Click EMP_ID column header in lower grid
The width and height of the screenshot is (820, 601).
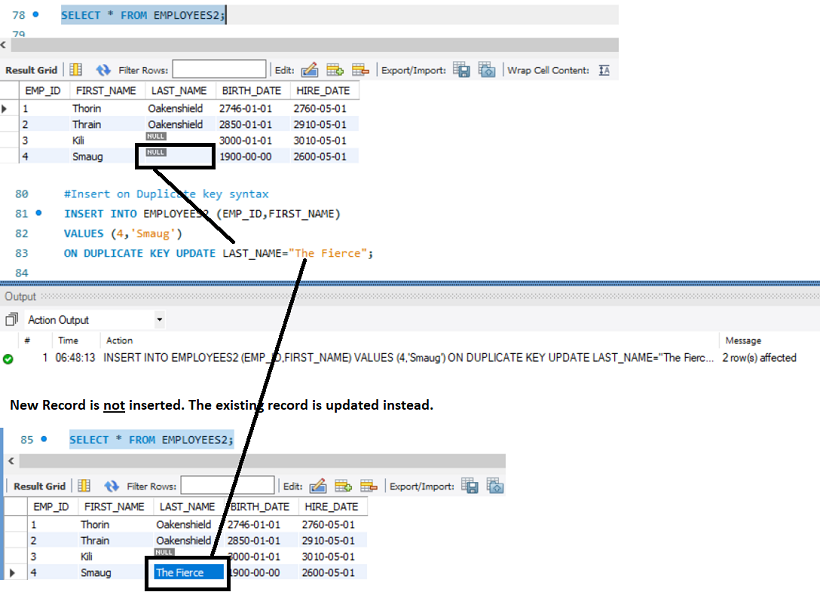51,506
